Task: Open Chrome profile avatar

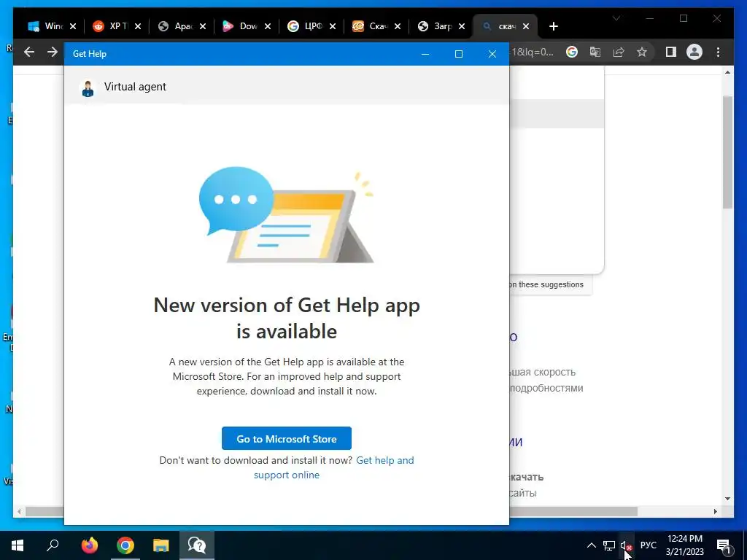Action: coord(694,52)
